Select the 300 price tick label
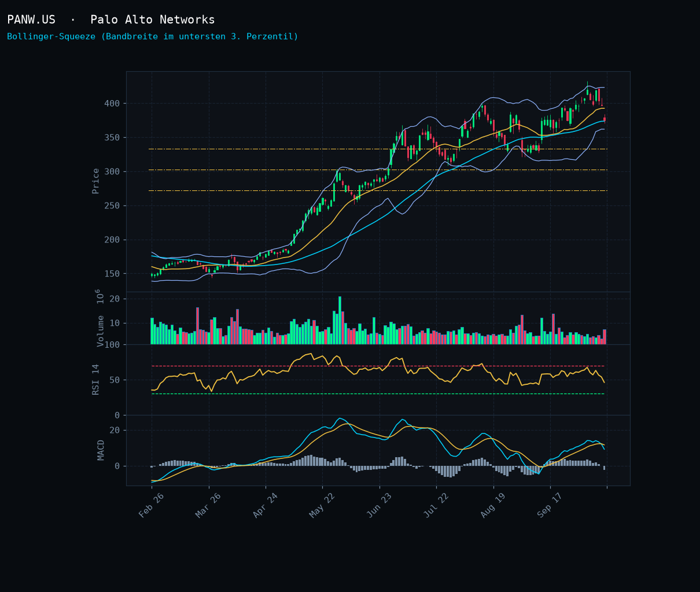 pyautogui.click(x=112, y=172)
